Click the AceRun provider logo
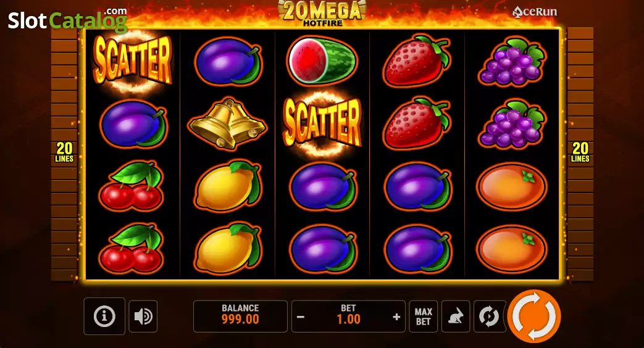Viewport: 644px width, 348px height. pyautogui.click(x=535, y=12)
